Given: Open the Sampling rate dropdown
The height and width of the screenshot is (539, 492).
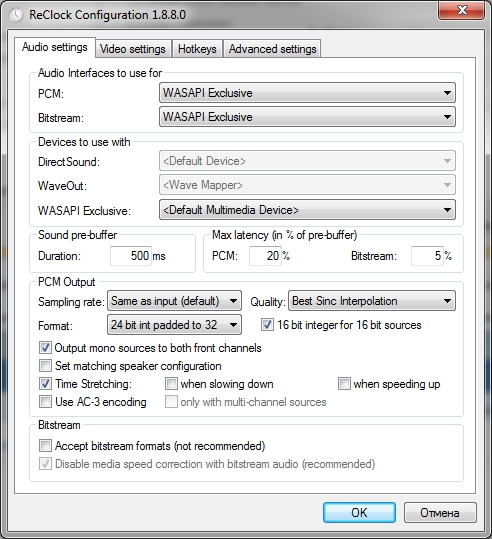Looking at the screenshot, I should (x=174, y=301).
